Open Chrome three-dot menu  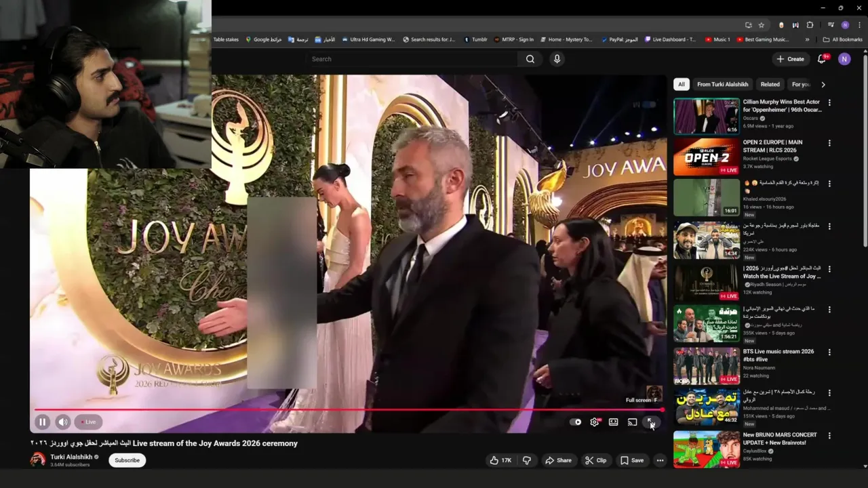click(859, 25)
